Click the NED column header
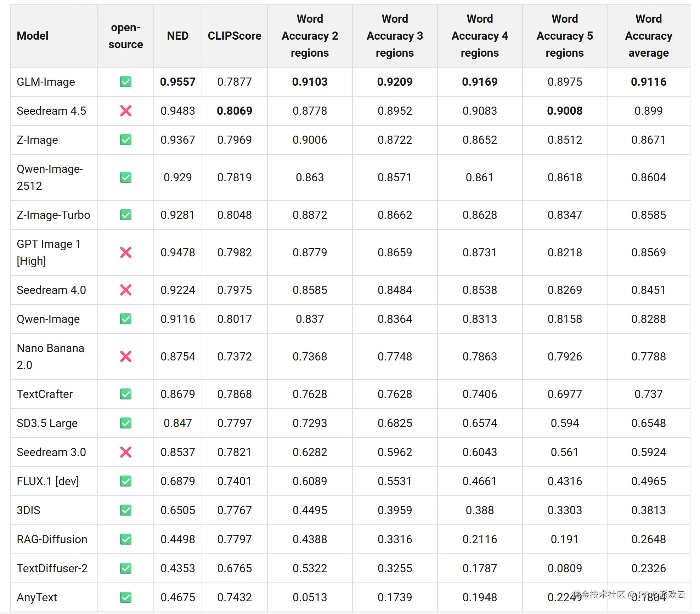This screenshot has width=700, height=614. [x=178, y=36]
